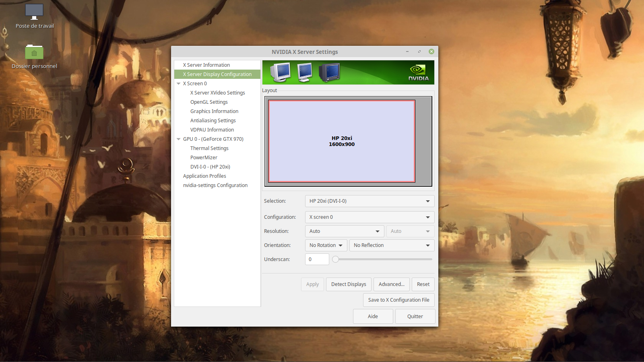Click the NVIDIA logo in banner

[418, 72]
